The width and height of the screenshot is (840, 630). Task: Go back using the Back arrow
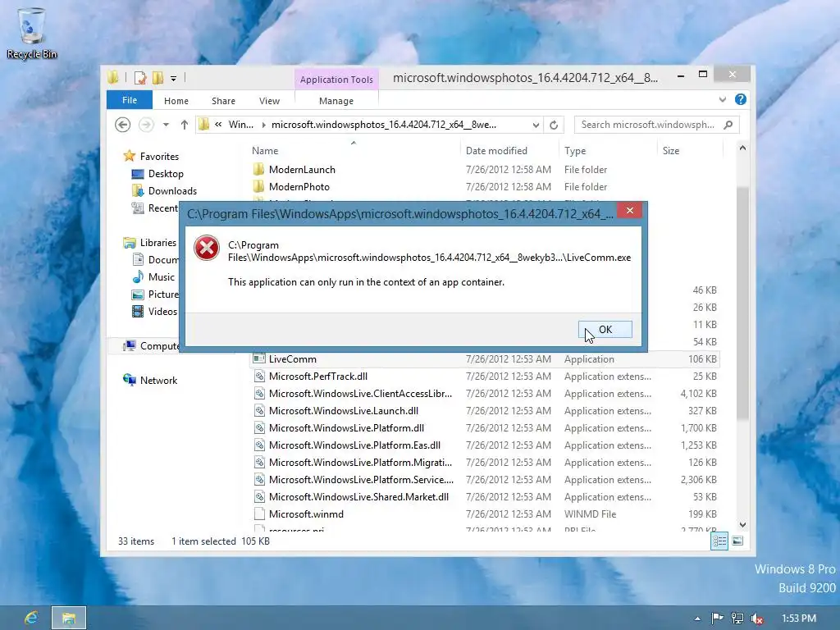[123, 125]
